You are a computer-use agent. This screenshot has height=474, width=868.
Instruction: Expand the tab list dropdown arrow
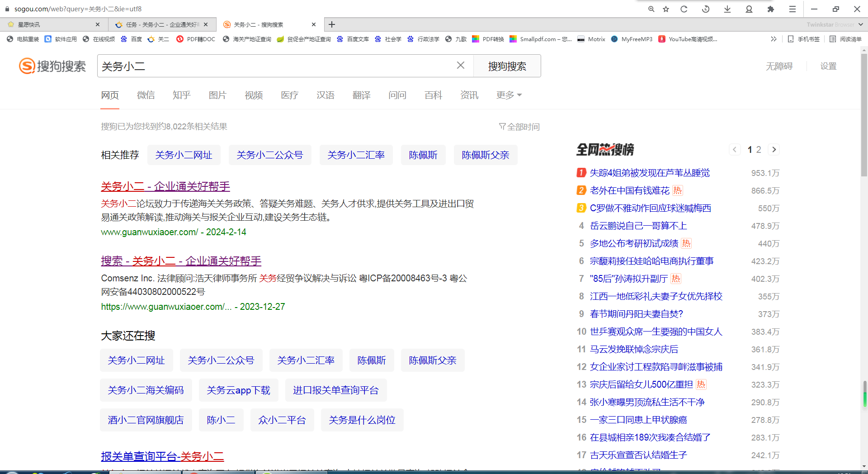click(860, 24)
